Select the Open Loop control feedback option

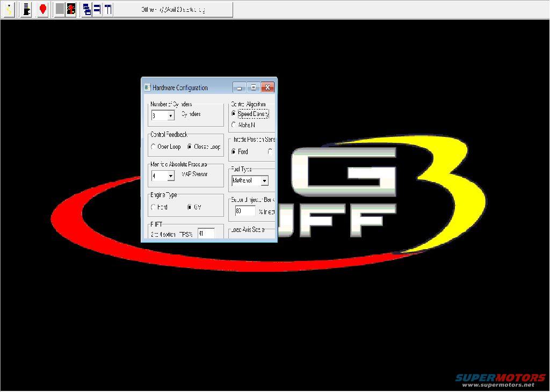[x=154, y=147]
